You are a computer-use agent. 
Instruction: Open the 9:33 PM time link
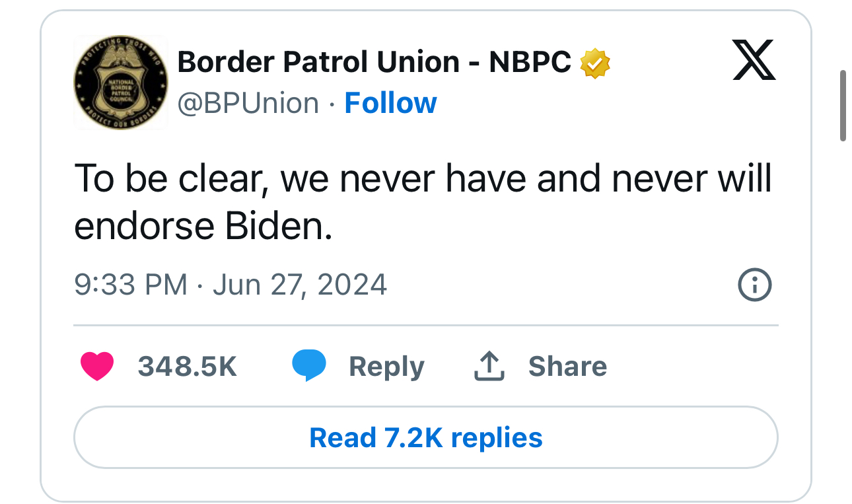[x=131, y=285]
